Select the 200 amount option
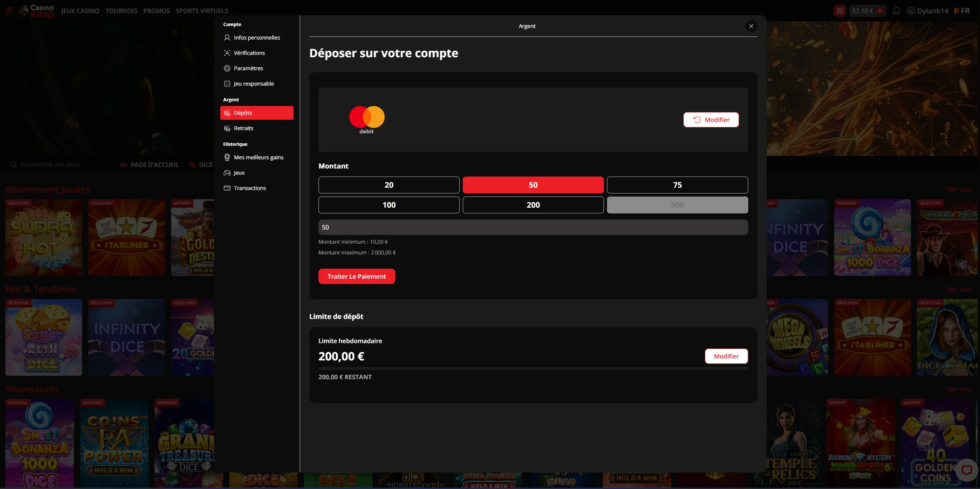The height and width of the screenshot is (489, 980). tap(533, 205)
